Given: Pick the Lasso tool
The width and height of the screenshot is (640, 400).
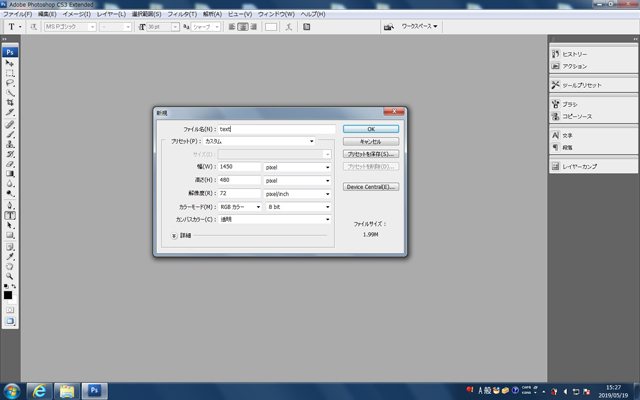Looking at the screenshot, I should point(10,83).
